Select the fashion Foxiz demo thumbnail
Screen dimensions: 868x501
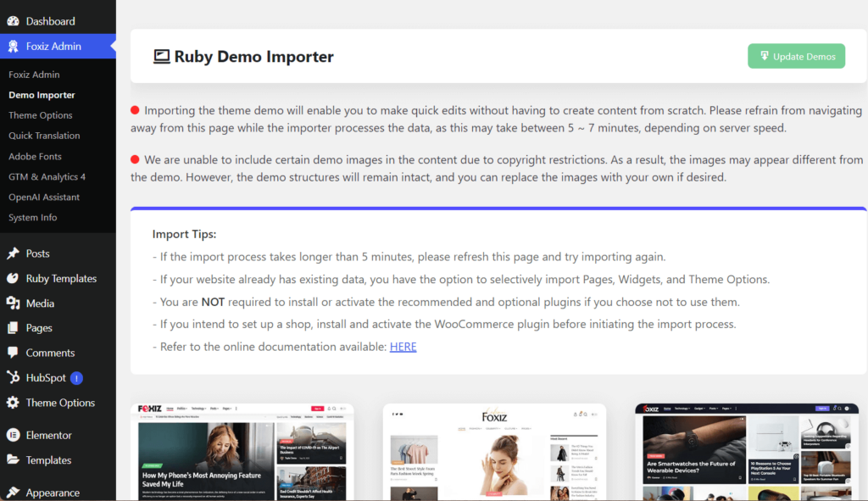494,453
